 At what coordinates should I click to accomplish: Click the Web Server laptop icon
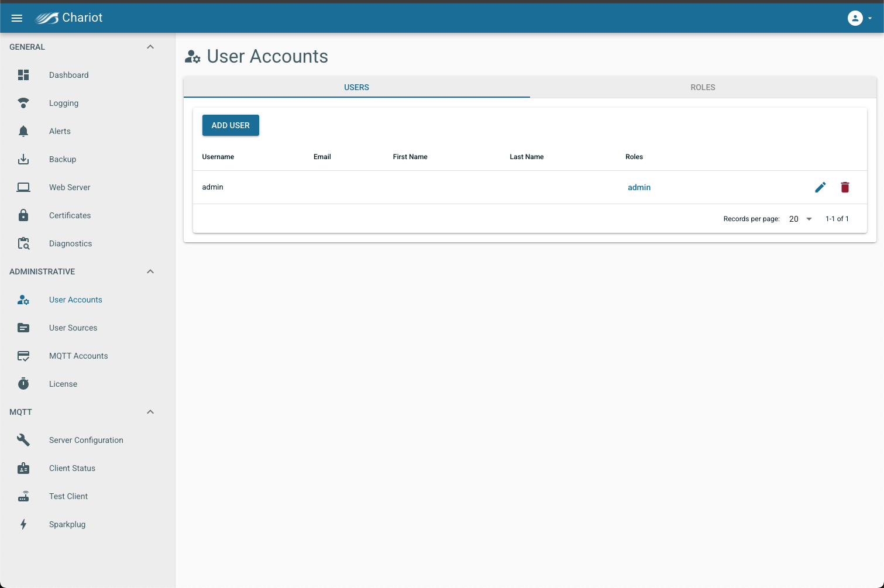coord(23,187)
